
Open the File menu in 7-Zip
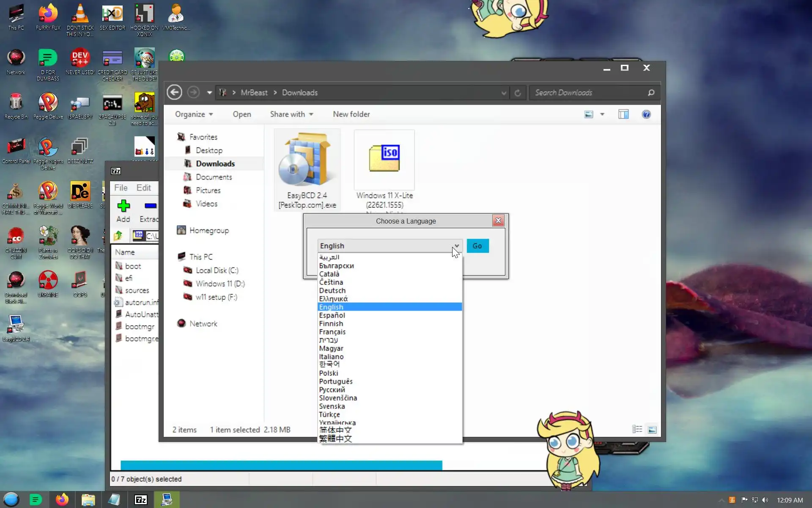coord(121,188)
